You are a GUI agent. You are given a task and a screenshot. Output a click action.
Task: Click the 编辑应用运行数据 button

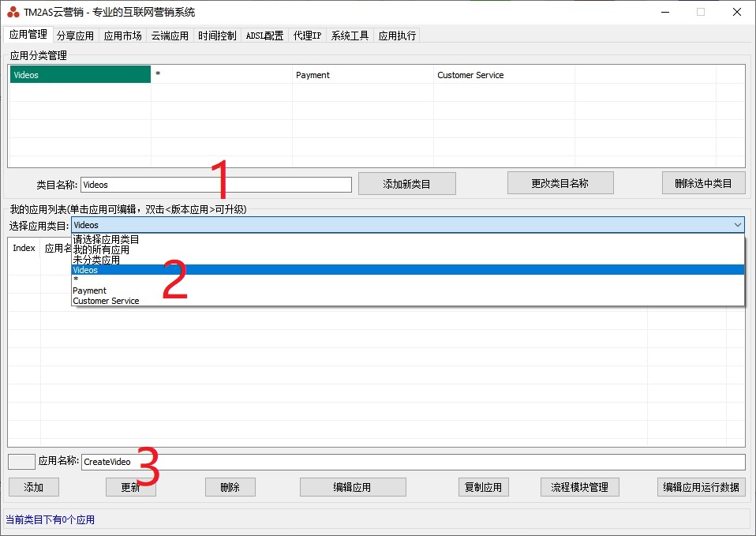pos(701,486)
